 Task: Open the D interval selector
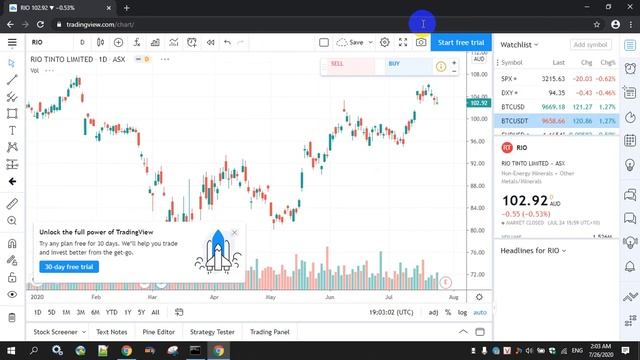coord(82,42)
